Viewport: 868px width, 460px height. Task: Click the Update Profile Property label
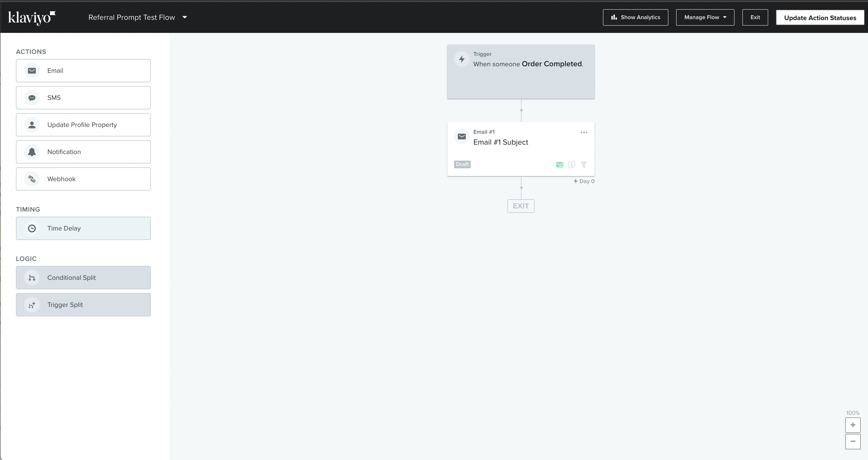(82, 125)
